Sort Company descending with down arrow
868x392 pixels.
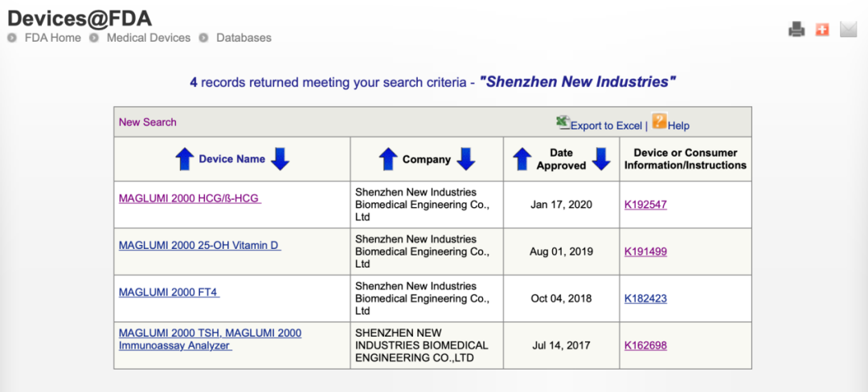(x=466, y=159)
